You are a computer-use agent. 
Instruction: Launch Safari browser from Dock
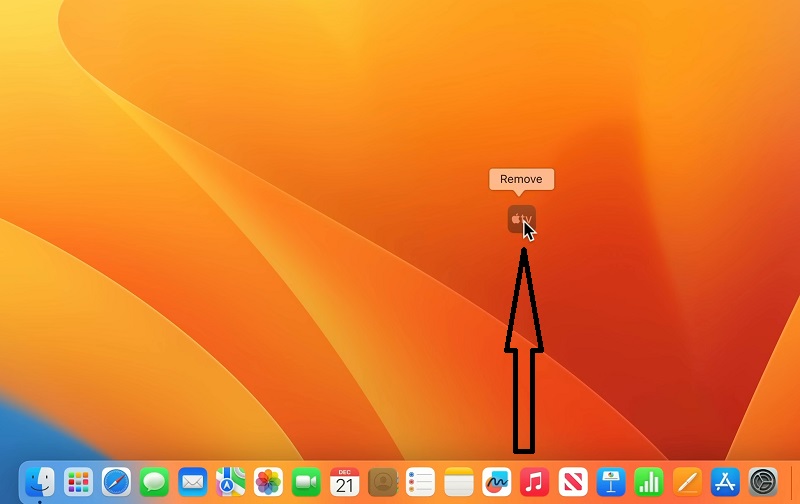[116, 482]
